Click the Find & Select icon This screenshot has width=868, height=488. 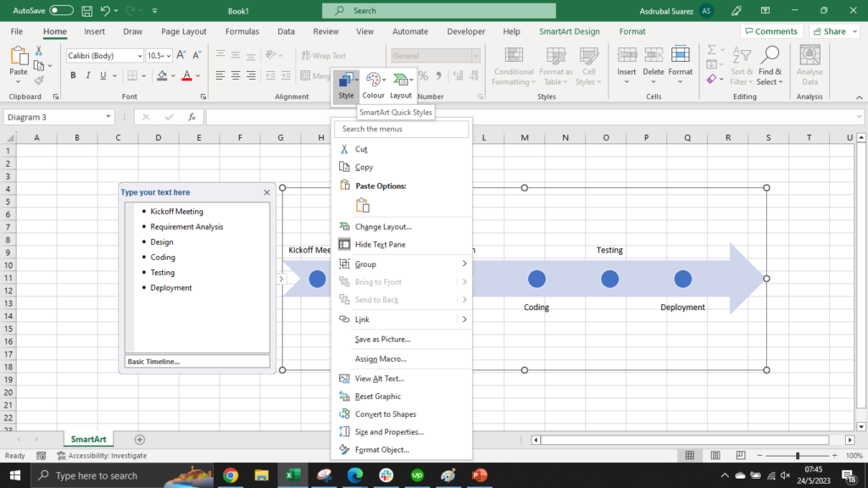pos(770,72)
